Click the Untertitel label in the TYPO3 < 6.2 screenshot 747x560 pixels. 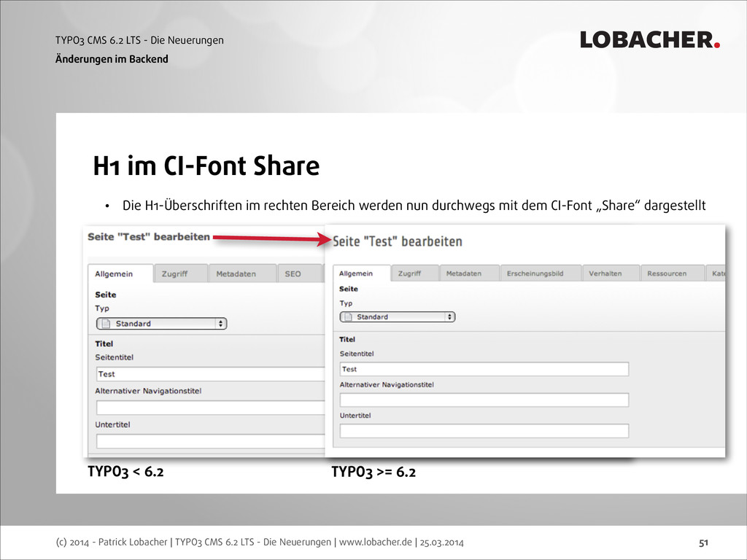click(x=112, y=425)
